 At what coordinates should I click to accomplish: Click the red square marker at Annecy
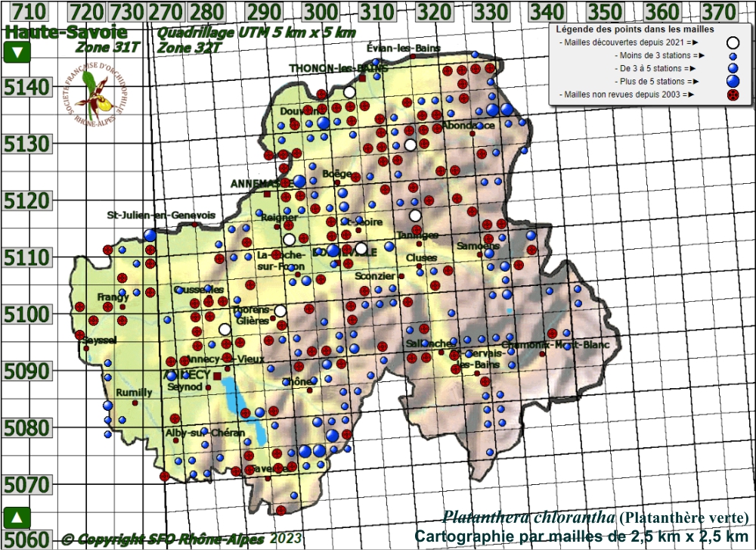coord(218,376)
